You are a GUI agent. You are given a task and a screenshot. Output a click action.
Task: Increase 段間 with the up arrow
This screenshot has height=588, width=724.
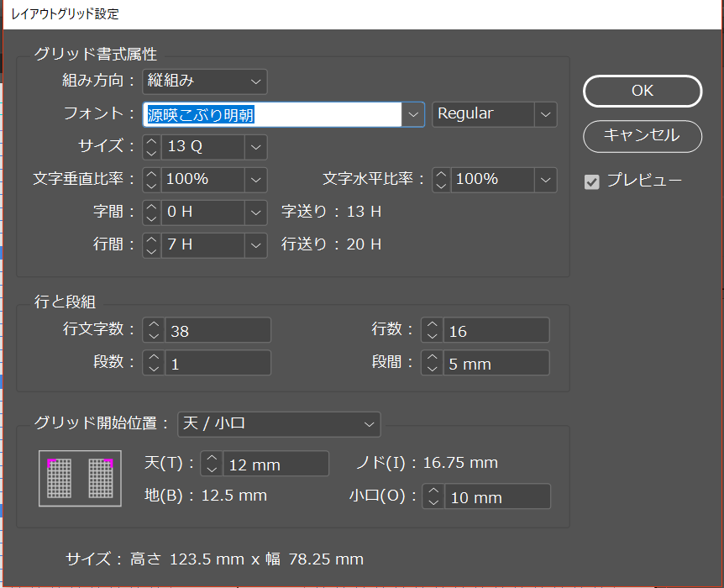coord(433,357)
